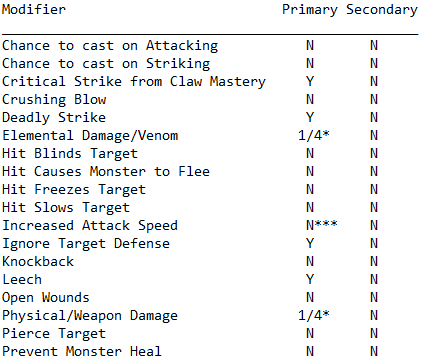Click the Hit Slows Target label
The height and width of the screenshot is (363, 421).
[x=66, y=208]
